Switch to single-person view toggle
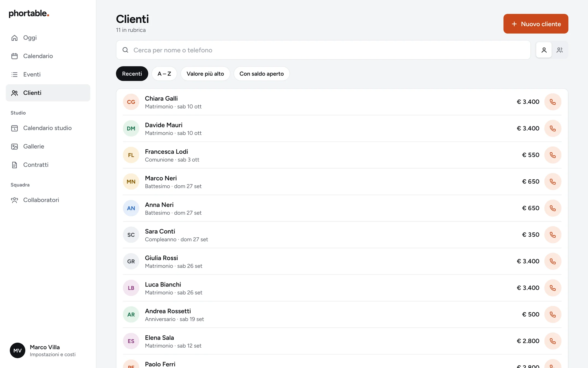 click(x=544, y=50)
